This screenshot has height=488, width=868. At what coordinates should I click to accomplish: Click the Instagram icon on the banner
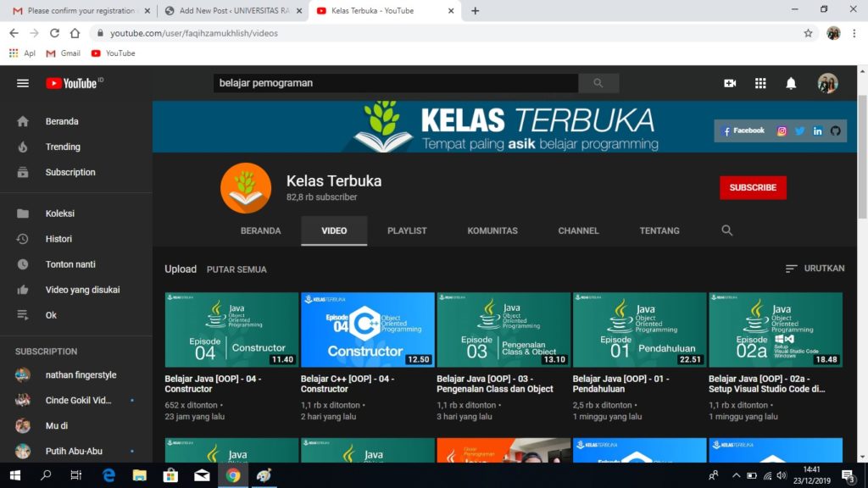point(782,131)
